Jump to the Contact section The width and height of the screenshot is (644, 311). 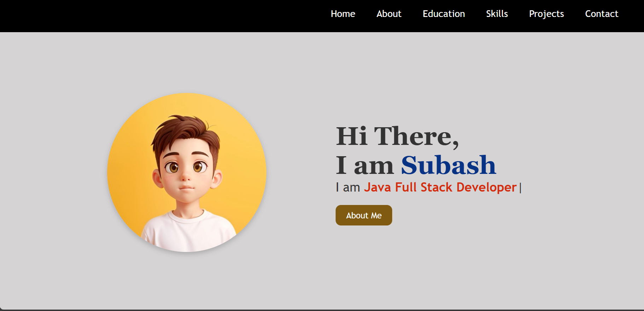(x=601, y=14)
